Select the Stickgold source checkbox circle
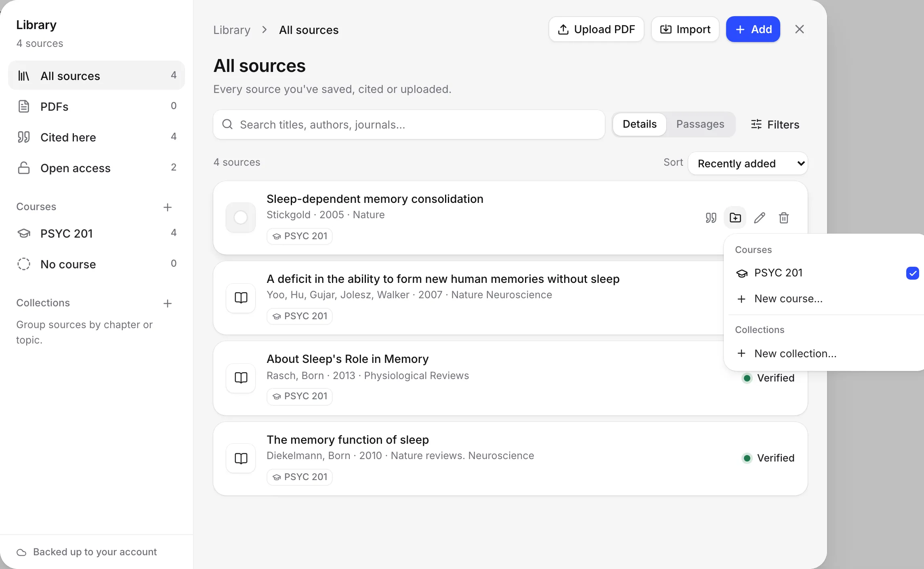 tap(241, 217)
